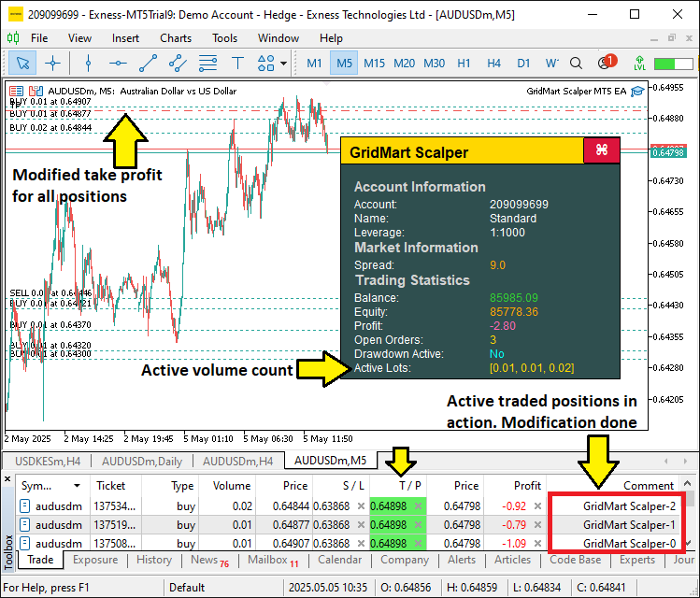Switch chart to D1 timeframe
This screenshot has width=700, height=598.
click(x=523, y=64)
